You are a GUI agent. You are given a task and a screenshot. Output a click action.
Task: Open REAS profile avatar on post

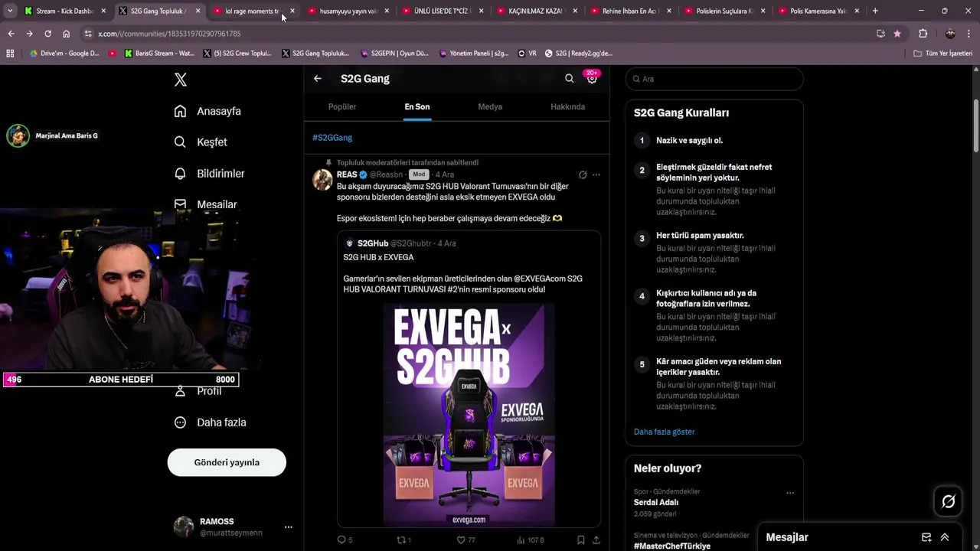point(322,180)
